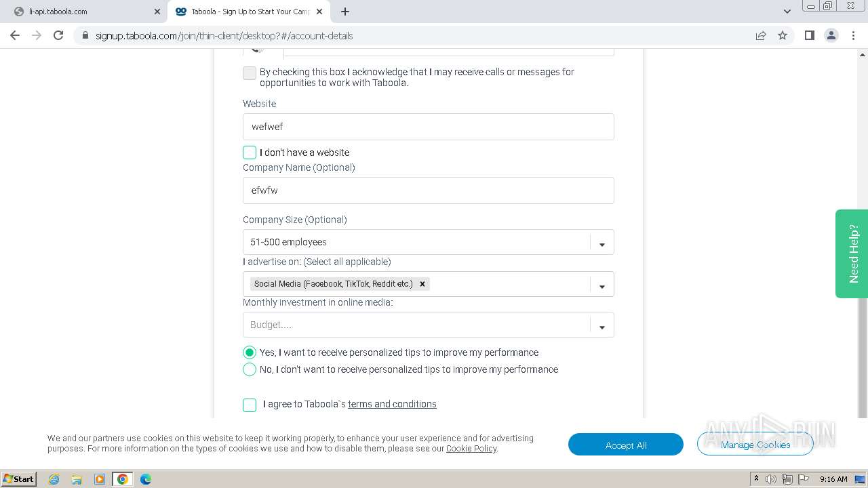
Task: Open File Explorer from the taskbar
Action: pyautogui.click(x=77, y=479)
